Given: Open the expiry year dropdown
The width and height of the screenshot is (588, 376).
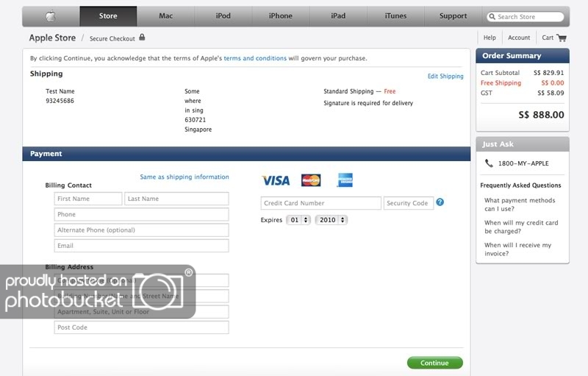Looking at the screenshot, I should (331, 220).
